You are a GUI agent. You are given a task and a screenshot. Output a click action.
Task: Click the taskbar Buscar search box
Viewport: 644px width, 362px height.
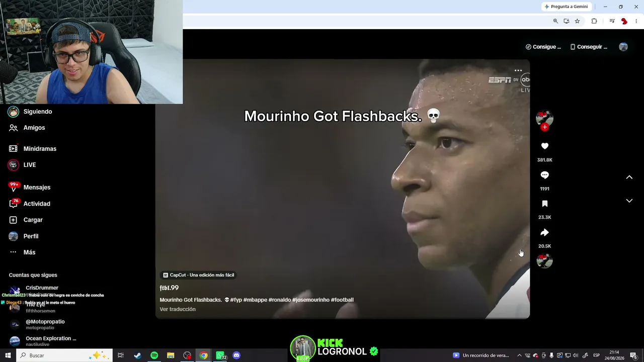click(x=64, y=355)
